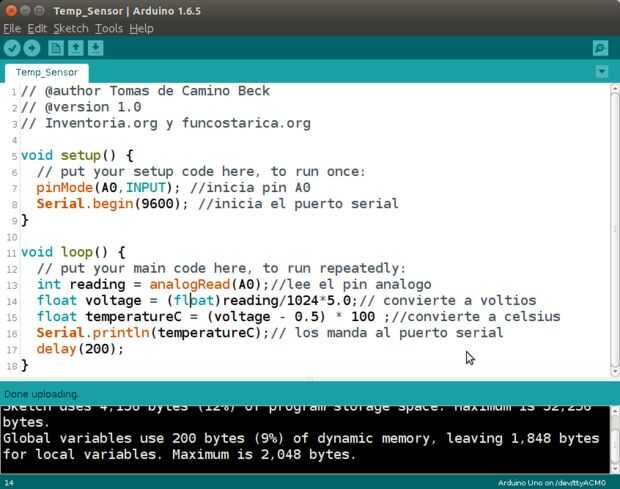Click 'Maximum is 2,048 bytes.' console text

coord(264,455)
